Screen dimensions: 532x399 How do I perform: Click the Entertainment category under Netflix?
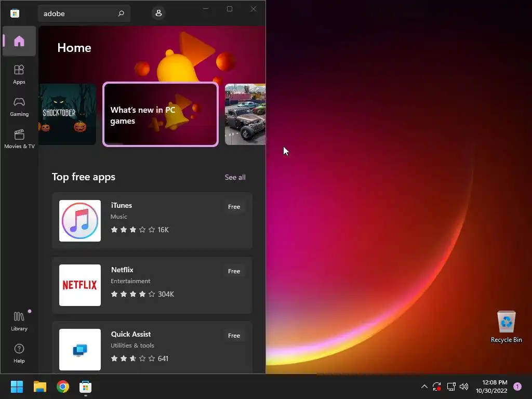point(130,281)
